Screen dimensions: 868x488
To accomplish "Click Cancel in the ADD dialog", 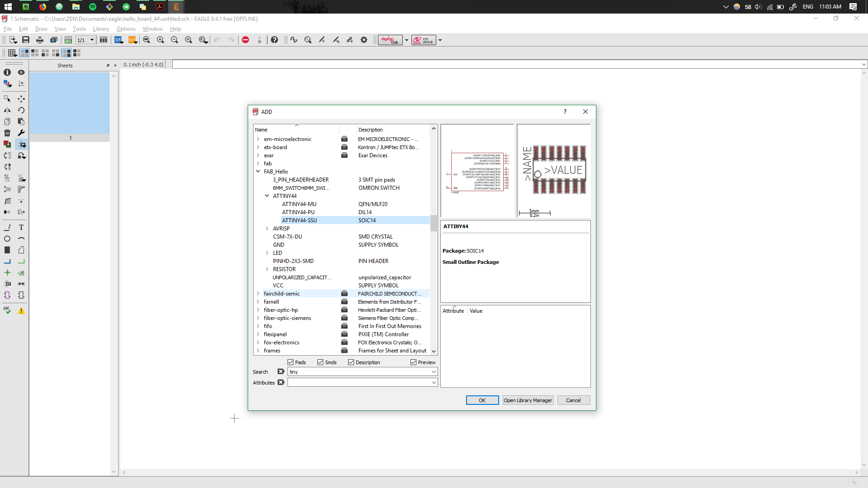I will [574, 400].
